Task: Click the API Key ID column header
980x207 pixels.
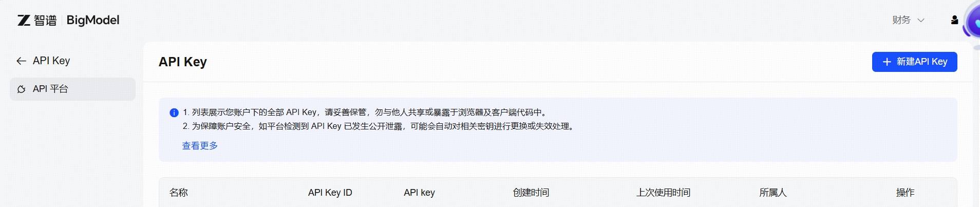Action: click(x=330, y=193)
